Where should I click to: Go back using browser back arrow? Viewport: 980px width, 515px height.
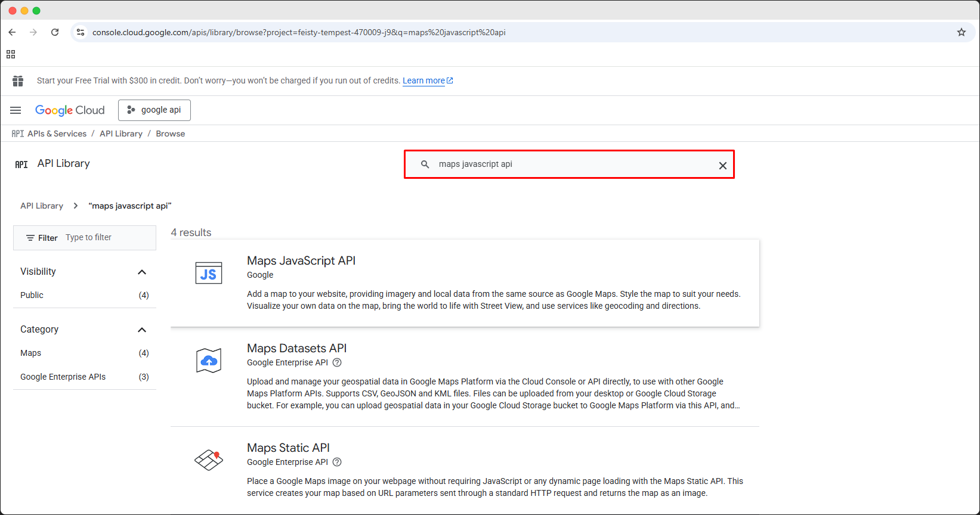[12, 32]
